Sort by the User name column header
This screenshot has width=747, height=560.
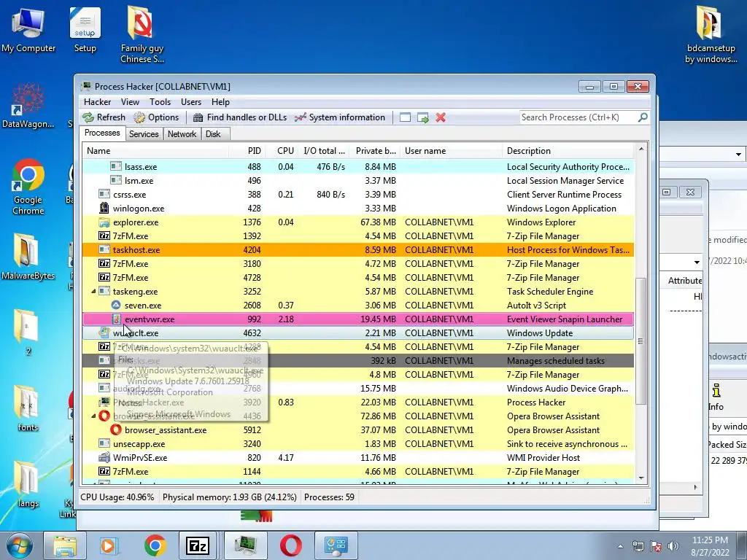pos(451,151)
